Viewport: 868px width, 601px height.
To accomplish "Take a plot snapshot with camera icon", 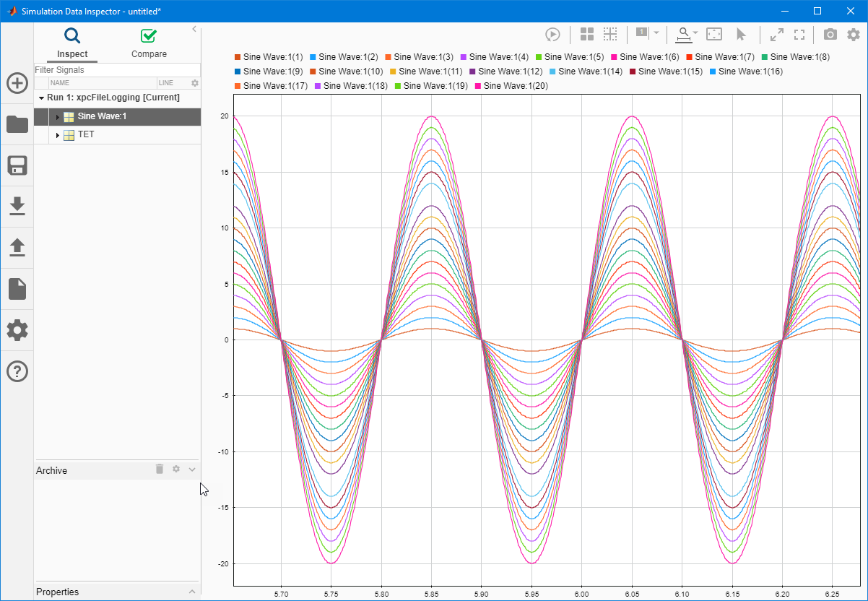I will tap(830, 35).
